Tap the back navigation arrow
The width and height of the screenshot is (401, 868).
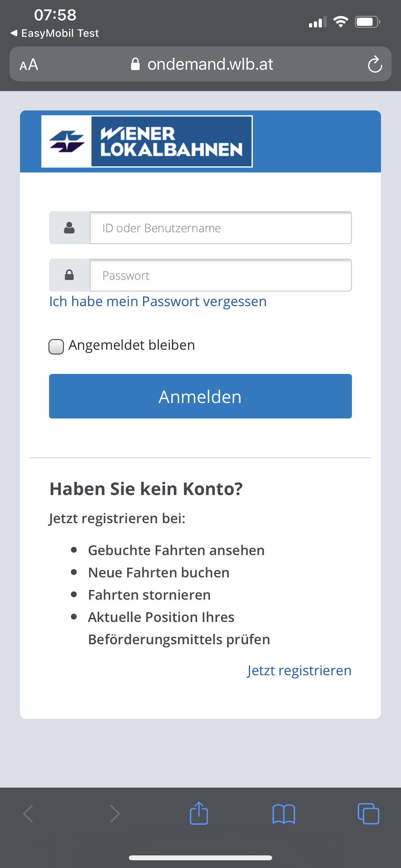tap(29, 813)
